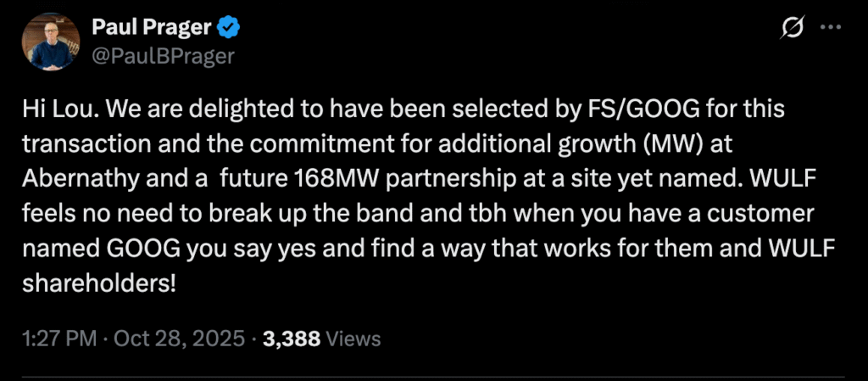Viewport: 868px width, 381px height.
Task: Open the Paul Prager display name link
Action: (152, 30)
